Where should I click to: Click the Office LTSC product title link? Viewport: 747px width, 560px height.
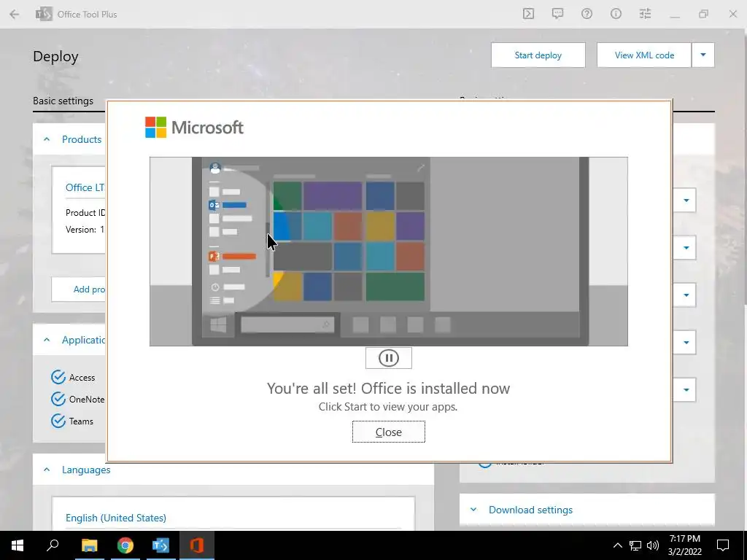click(85, 187)
